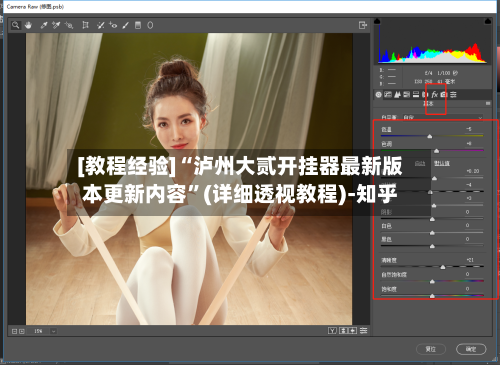Open the Presets panel tab
Image resolution: width=500 pixels, height=365 pixels.
pos(453,95)
